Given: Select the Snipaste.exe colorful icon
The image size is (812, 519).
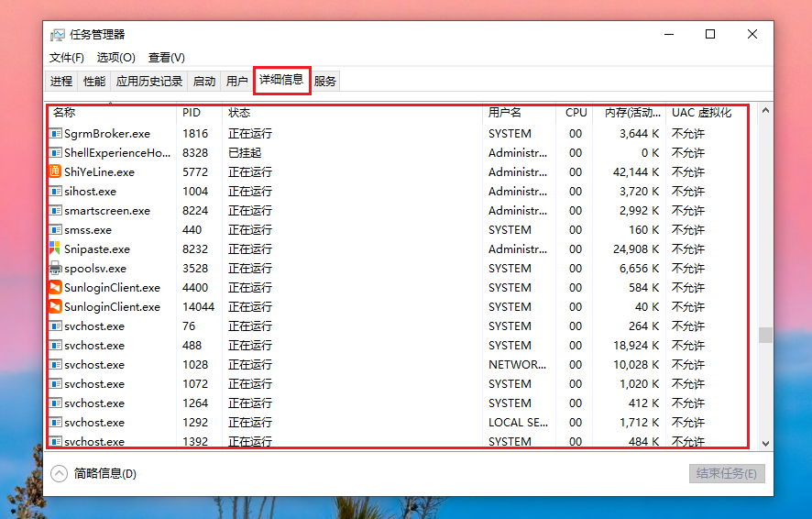Looking at the screenshot, I should [55, 248].
